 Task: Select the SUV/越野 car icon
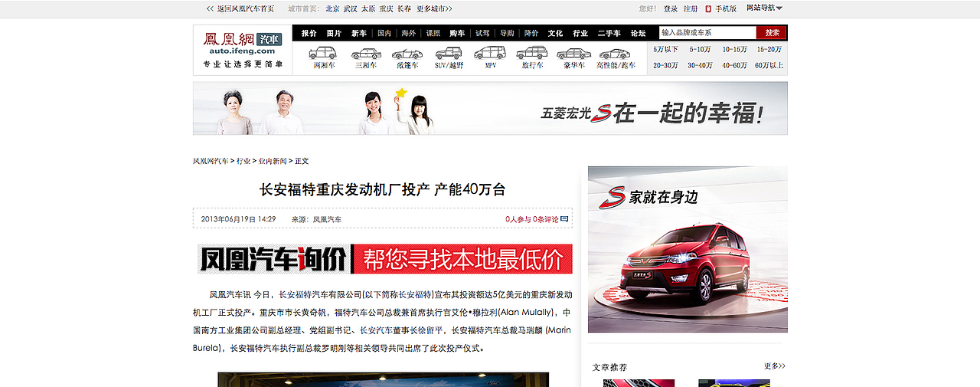pos(449,54)
